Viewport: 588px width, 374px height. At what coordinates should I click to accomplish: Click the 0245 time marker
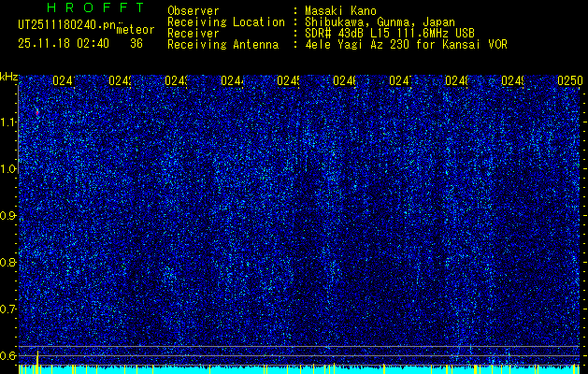pos(288,80)
